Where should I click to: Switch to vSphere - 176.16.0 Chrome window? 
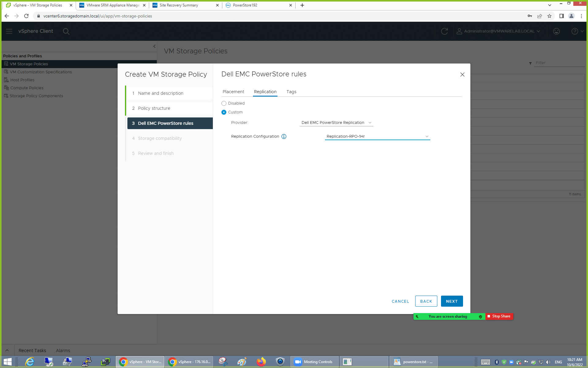click(189, 362)
